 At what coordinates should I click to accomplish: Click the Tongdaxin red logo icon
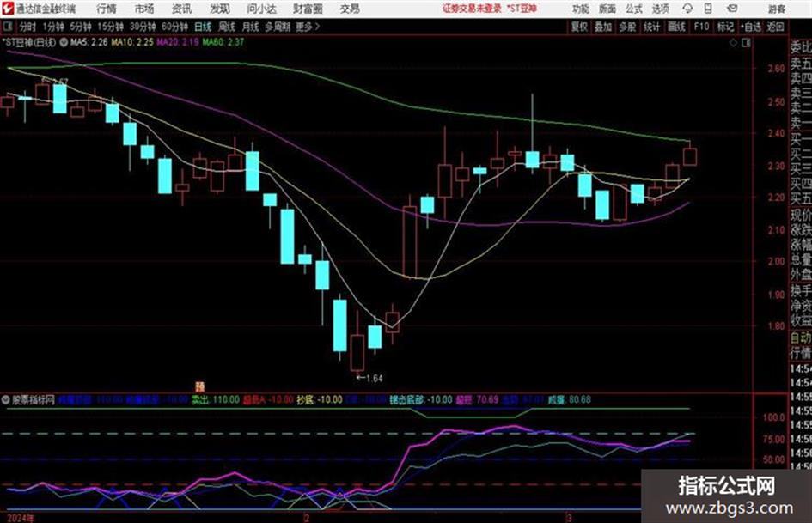point(7,9)
